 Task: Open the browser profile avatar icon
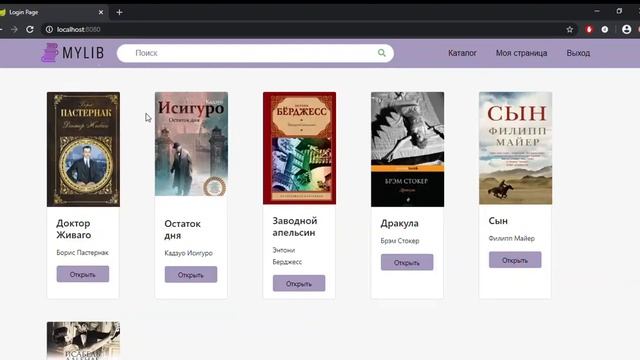pos(627,29)
